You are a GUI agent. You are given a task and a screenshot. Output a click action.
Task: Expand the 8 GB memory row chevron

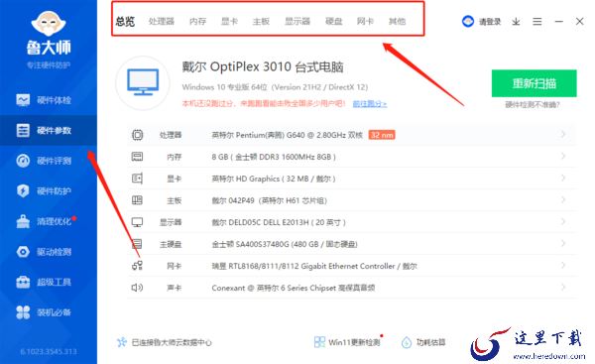coord(563,156)
